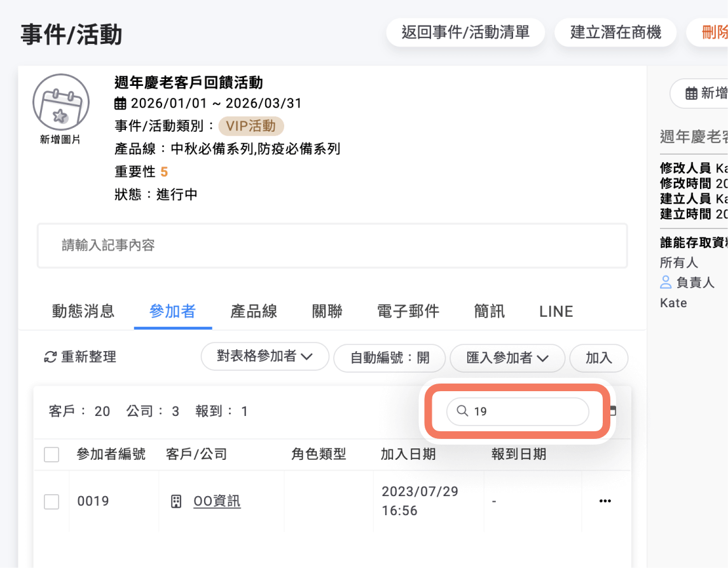This screenshot has width=728, height=568.
Task: Open the more options ellipsis on row 0019
Action: point(606,501)
